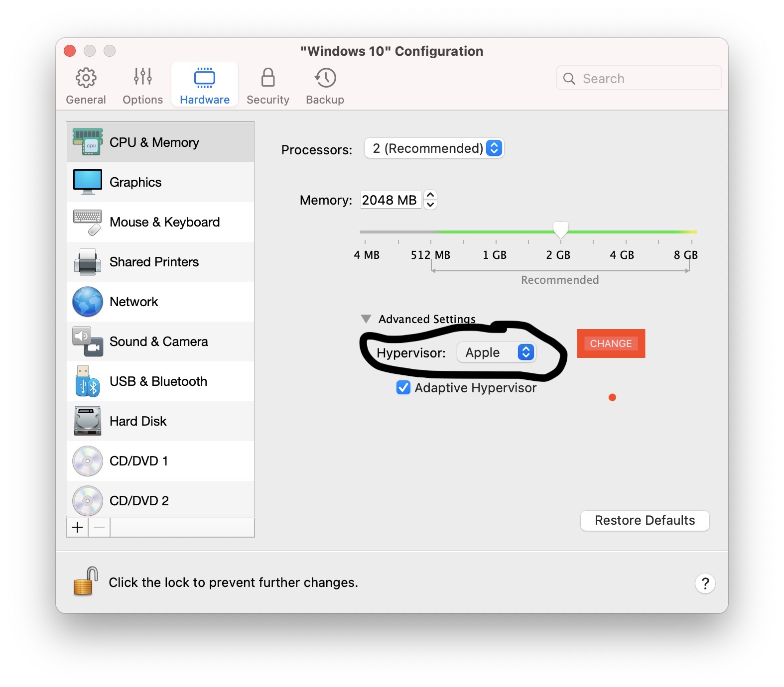Decrease memory with stepper down arrow
784x687 pixels.
[x=430, y=205]
